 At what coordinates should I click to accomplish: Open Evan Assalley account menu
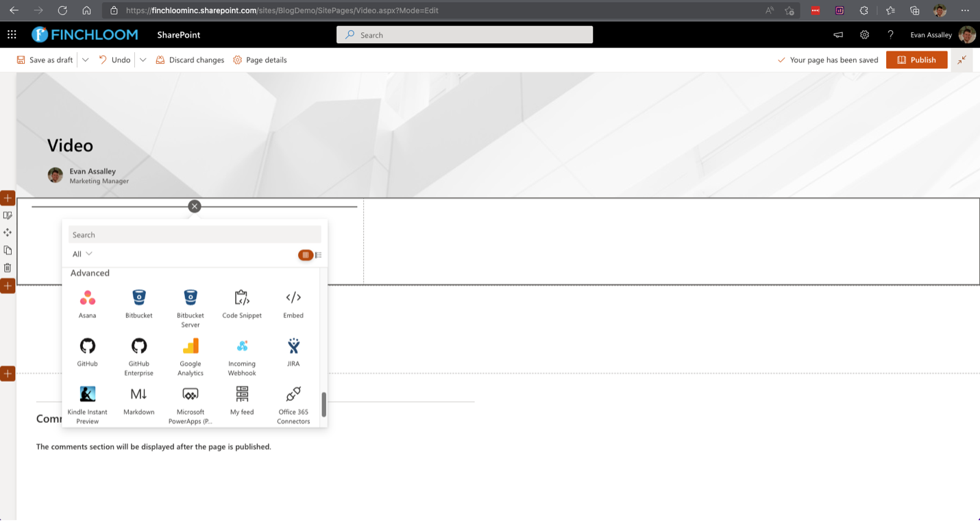[x=942, y=35]
